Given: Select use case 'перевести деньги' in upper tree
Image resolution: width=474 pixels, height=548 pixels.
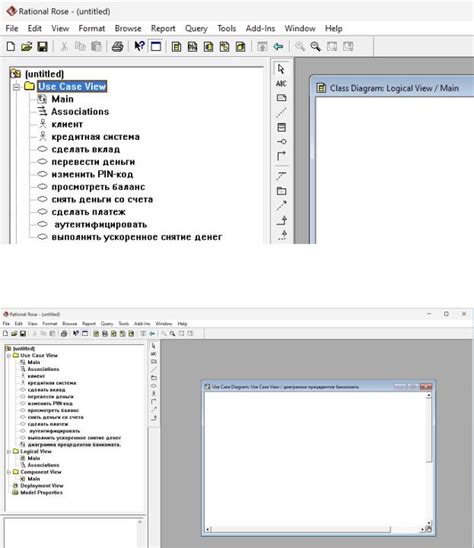Looking at the screenshot, I should tap(93, 162).
